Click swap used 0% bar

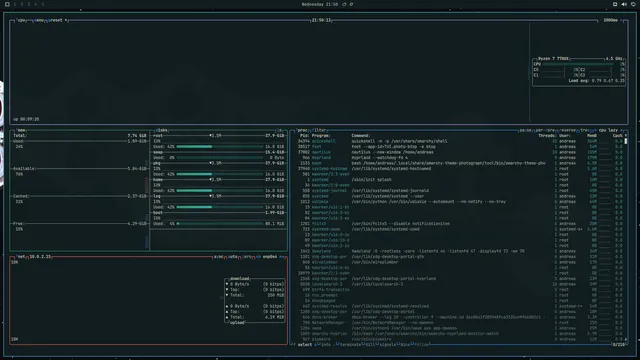click(x=220, y=158)
